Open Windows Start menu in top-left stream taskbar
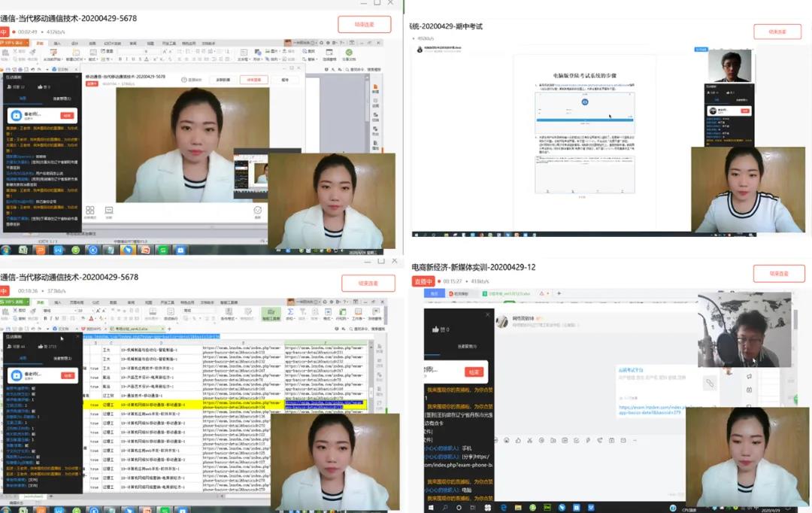This screenshot has width=812, height=513. 6,249
